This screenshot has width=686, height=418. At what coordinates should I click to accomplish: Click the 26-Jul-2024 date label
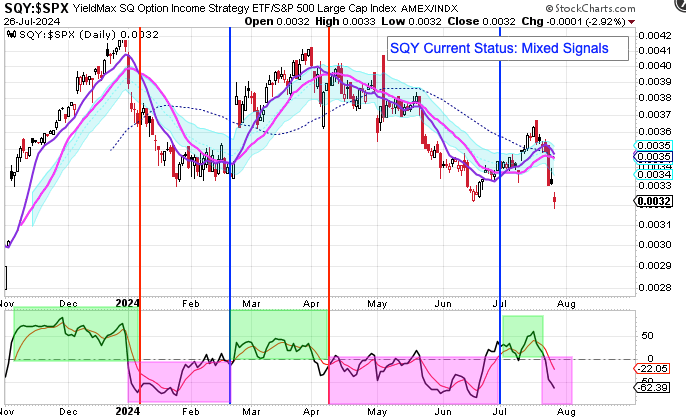(x=34, y=19)
